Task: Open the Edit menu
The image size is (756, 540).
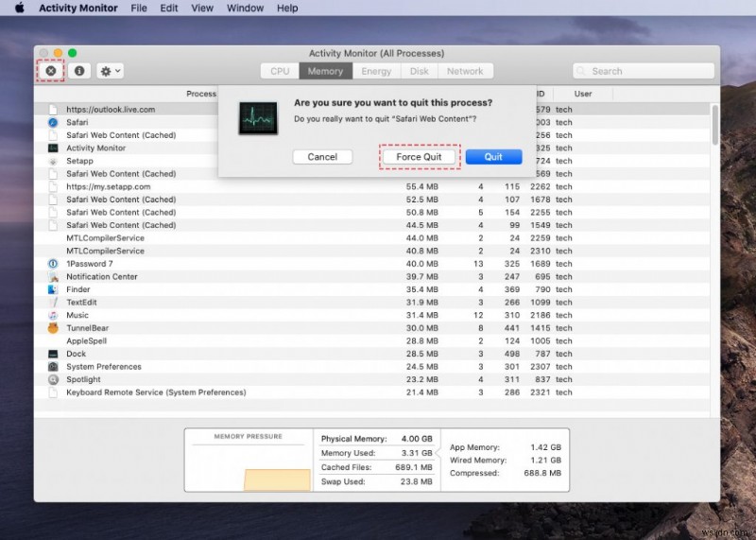Action: [169, 9]
